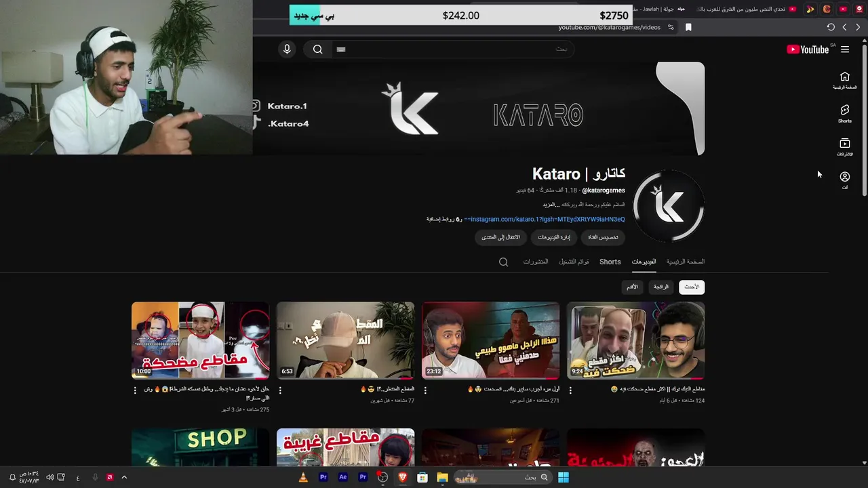Image resolution: width=868 pixels, height=488 pixels.
Task: Click تخصيص القناة customize channel button
Action: click(603, 237)
